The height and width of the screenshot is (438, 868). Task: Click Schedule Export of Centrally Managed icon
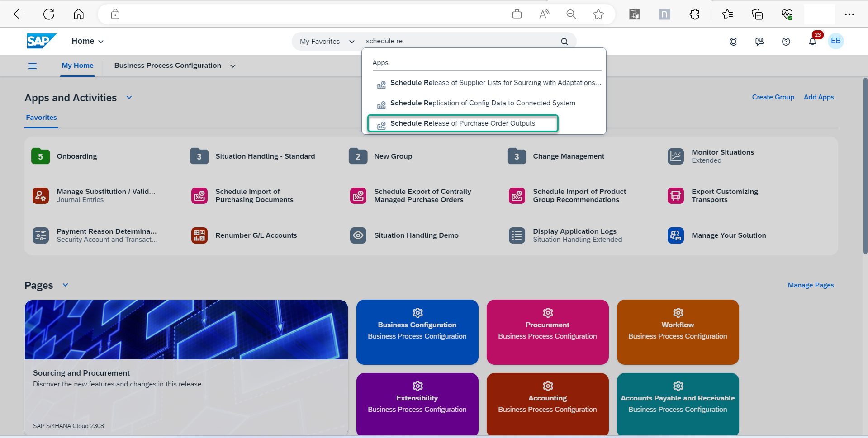pos(358,196)
